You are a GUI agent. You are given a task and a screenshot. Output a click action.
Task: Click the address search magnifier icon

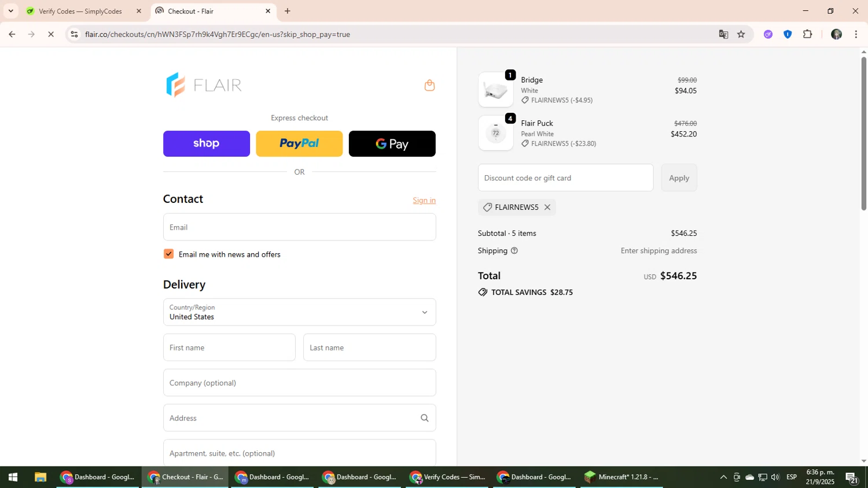(424, 418)
